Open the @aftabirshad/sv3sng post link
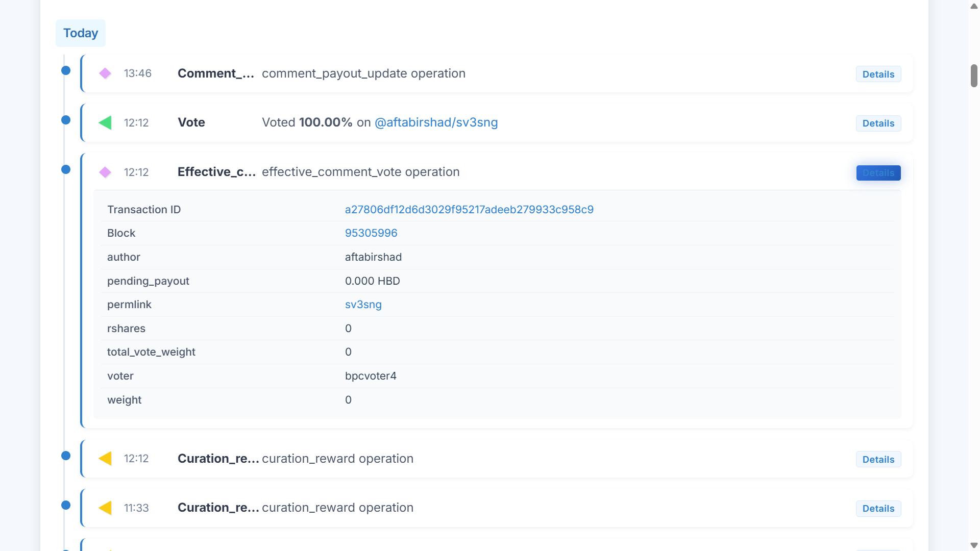The image size is (980, 551). 436,122
